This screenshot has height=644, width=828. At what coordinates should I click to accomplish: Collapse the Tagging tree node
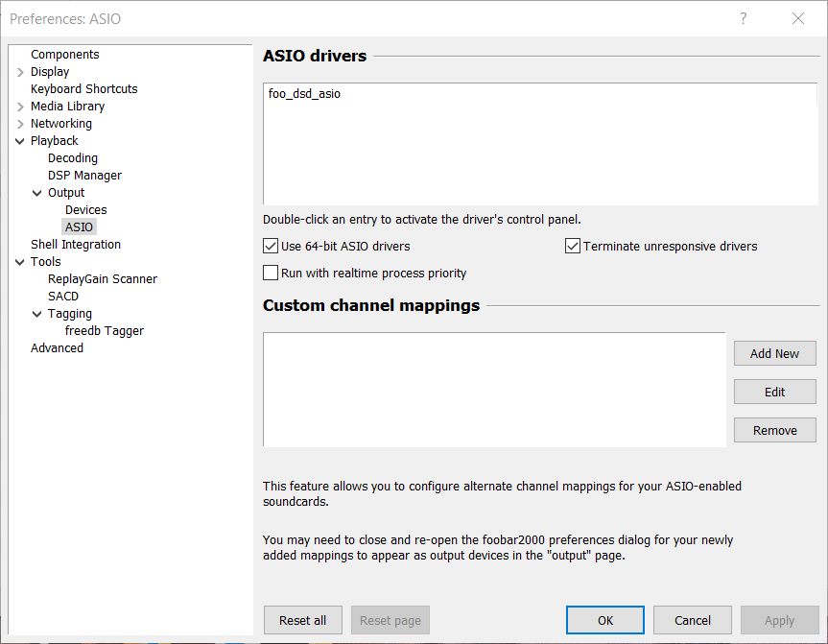(38, 314)
